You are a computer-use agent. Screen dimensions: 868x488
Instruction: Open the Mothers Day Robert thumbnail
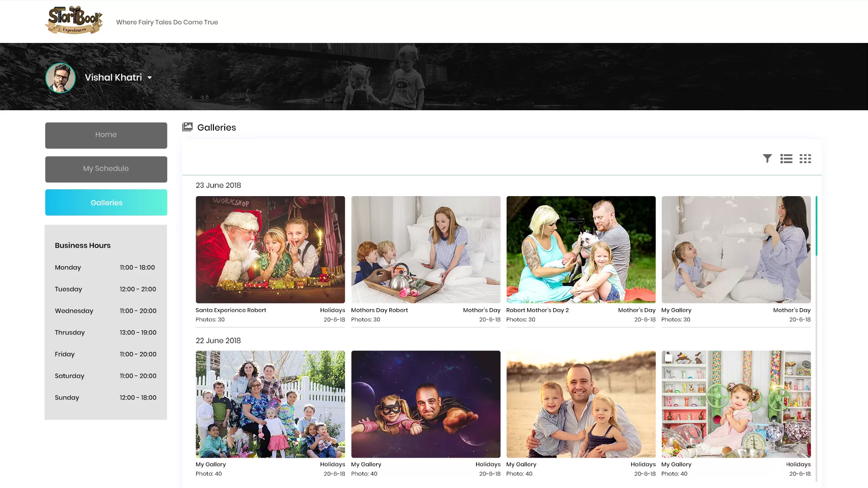(425, 249)
